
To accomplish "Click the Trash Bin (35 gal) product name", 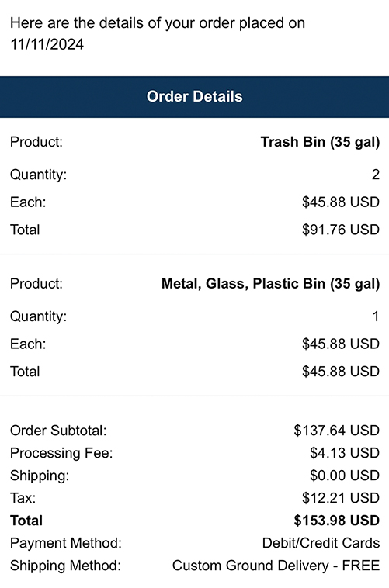I will tap(321, 142).
